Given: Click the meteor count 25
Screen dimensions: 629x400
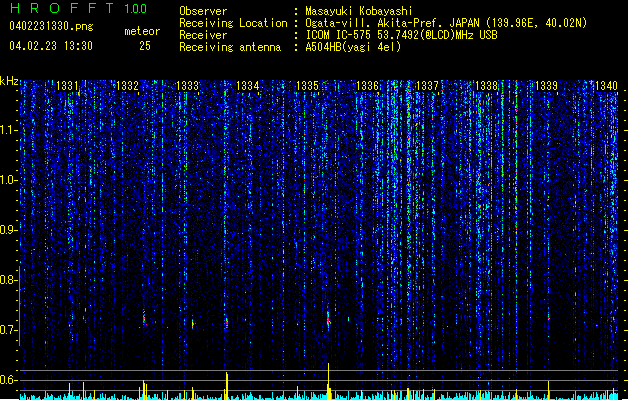Looking at the screenshot, I should pos(145,46).
